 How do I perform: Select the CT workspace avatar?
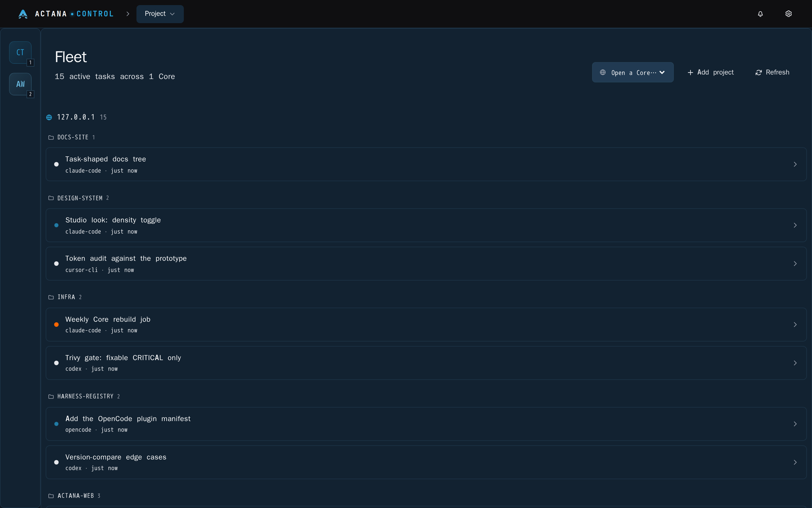pos(20,52)
